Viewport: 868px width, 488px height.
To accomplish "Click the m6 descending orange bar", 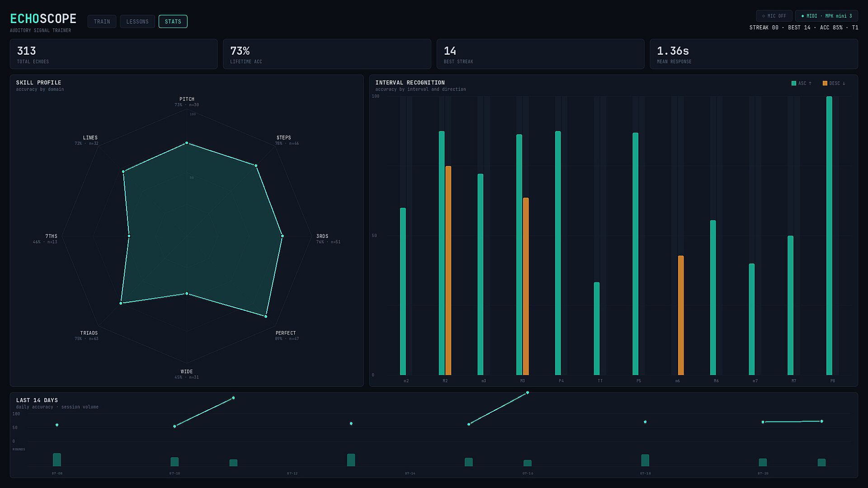I will pyautogui.click(x=681, y=315).
